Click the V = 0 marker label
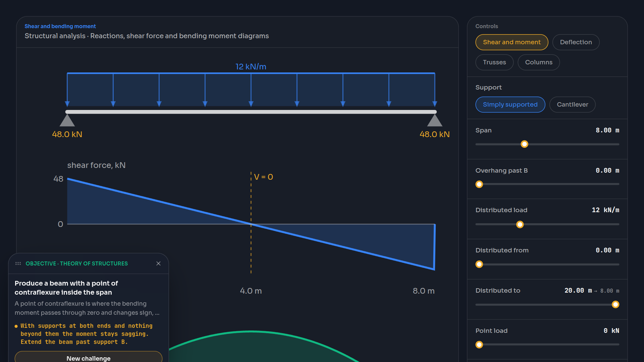Screen dimensions: 644x362 pyautogui.click(x=263, y=177)
